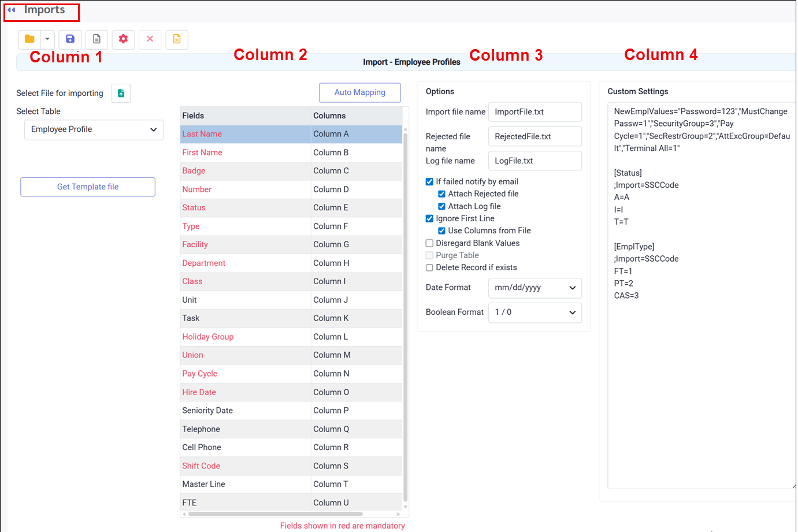Click the green file upload icon

[121, 93]
